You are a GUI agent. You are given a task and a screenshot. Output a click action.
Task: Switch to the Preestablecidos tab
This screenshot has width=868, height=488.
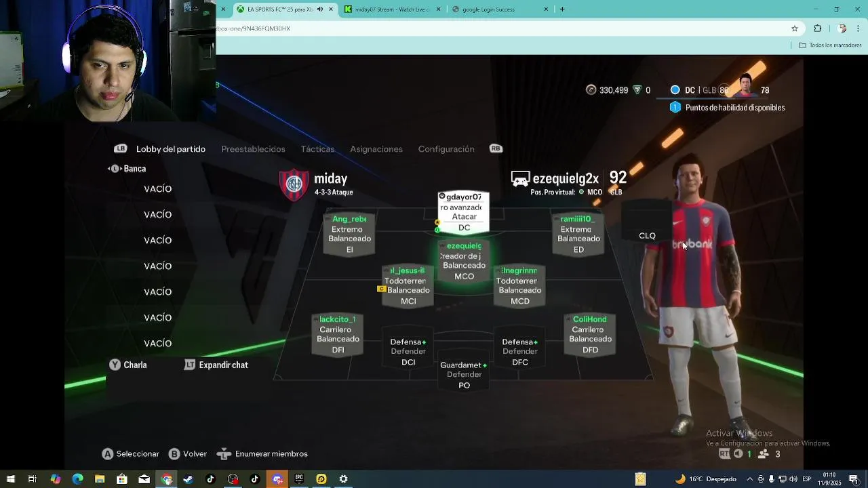pyautogui.click(x=253, y=149)
